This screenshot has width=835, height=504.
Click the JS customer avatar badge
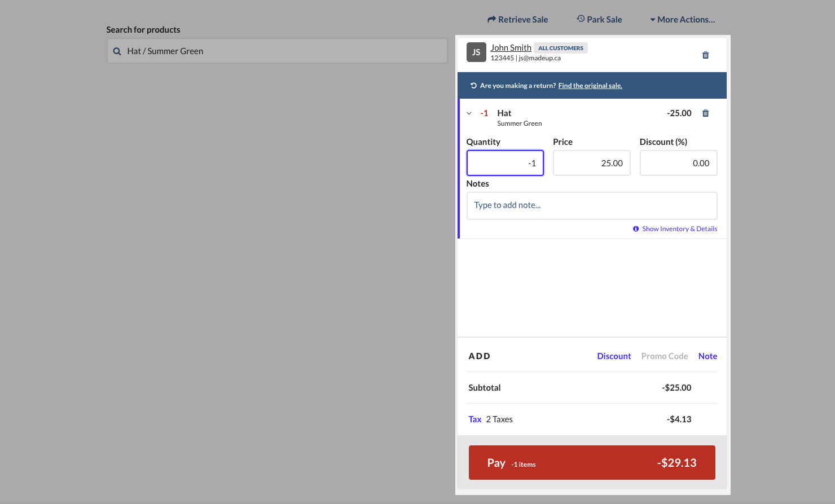point(476,52)
